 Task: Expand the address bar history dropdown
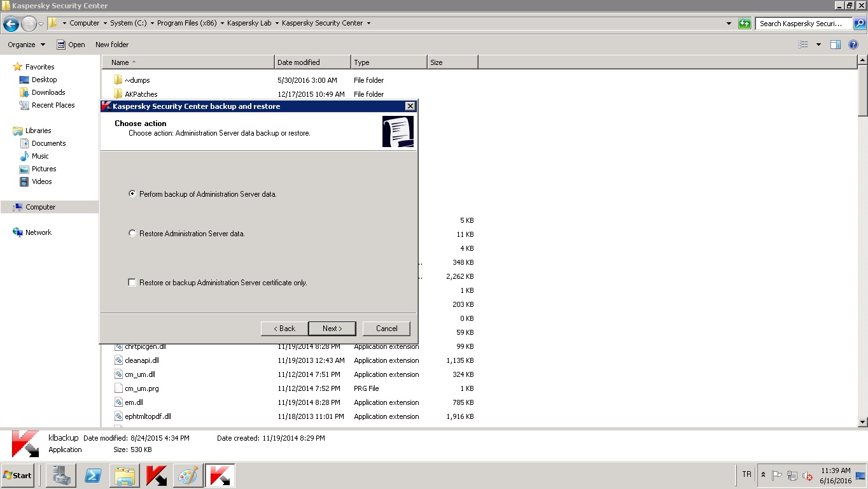729,24
